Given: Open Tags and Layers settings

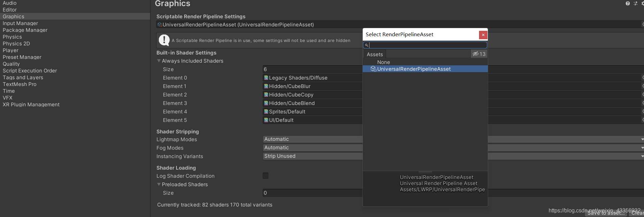Looking at the screenshot, I should [75, 78].
